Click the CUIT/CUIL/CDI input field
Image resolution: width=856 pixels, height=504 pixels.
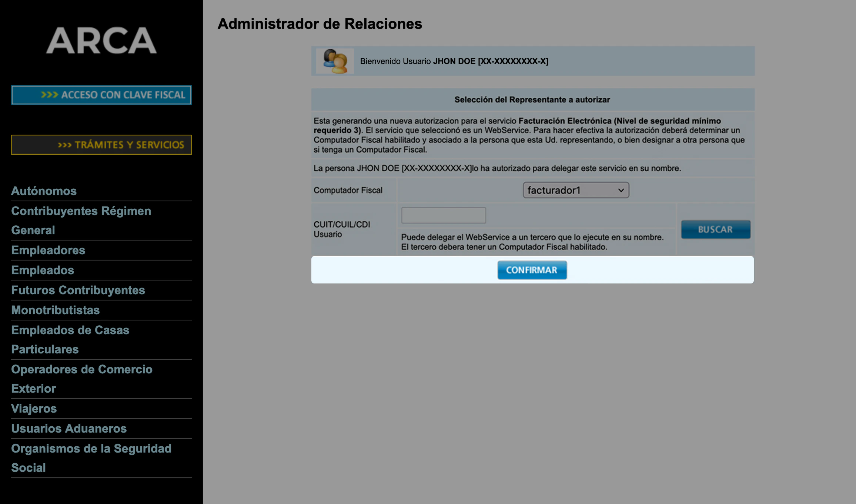444,215
